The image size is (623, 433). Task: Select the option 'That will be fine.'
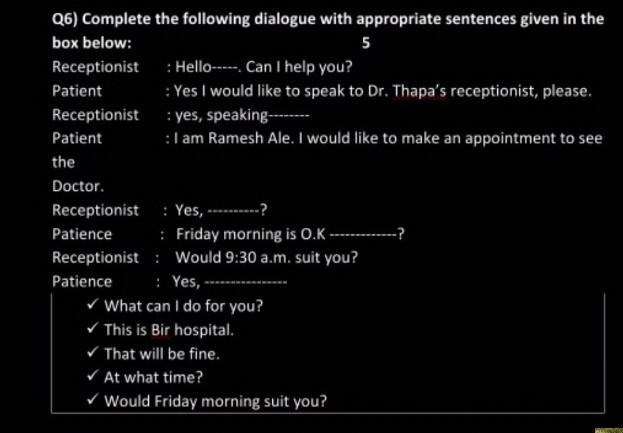(x=162, y=354)
